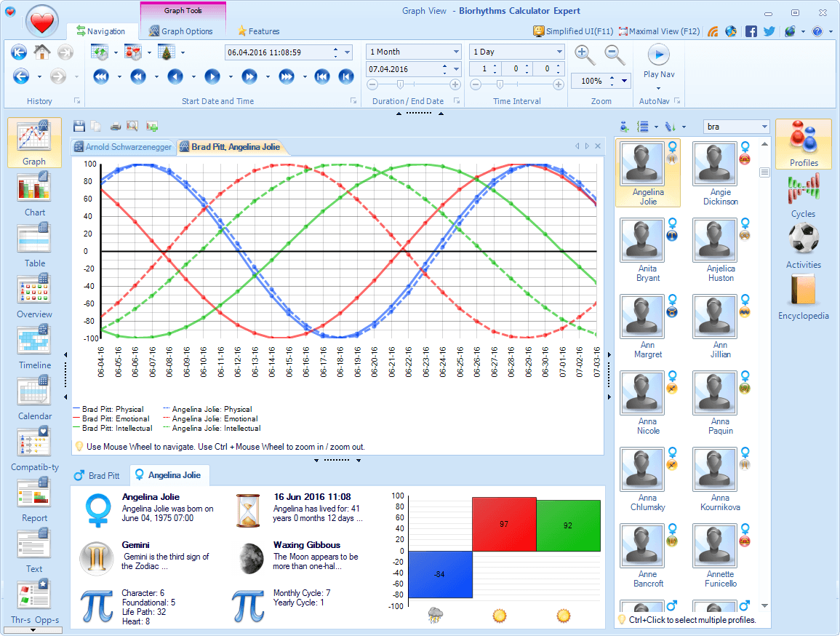840x636 pixels.
Task: Print the graph using printer icon
Action: 115,127
